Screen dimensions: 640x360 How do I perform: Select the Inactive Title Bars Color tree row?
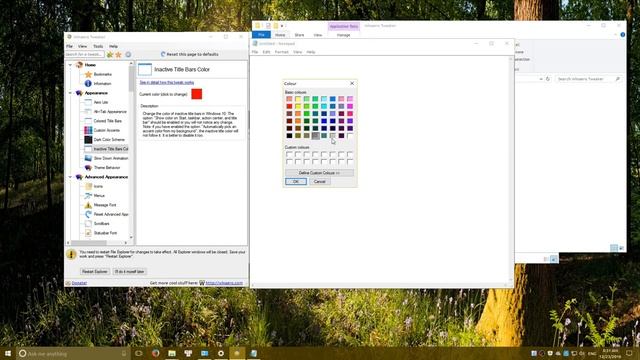[106, 149]
